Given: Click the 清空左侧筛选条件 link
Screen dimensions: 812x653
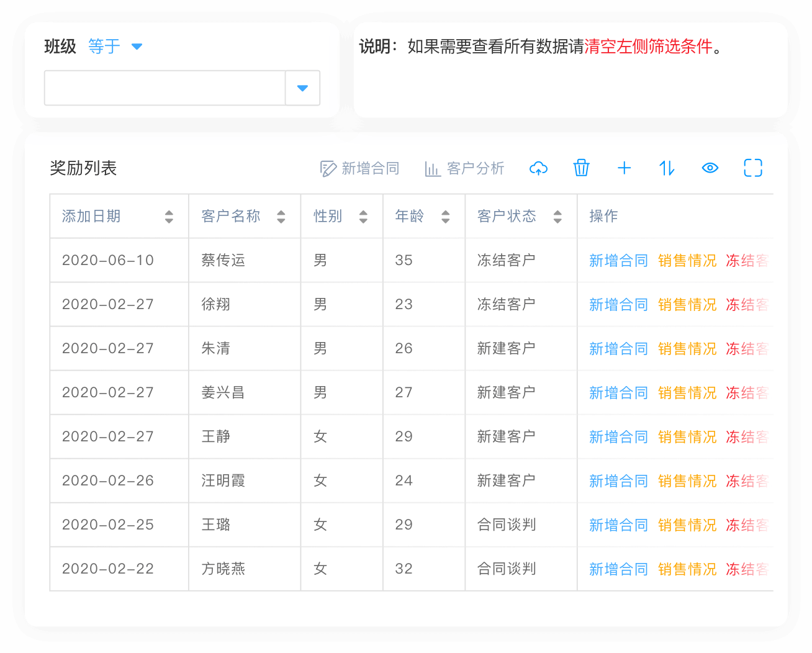Looking at the screenshot, I should point(646,47).
